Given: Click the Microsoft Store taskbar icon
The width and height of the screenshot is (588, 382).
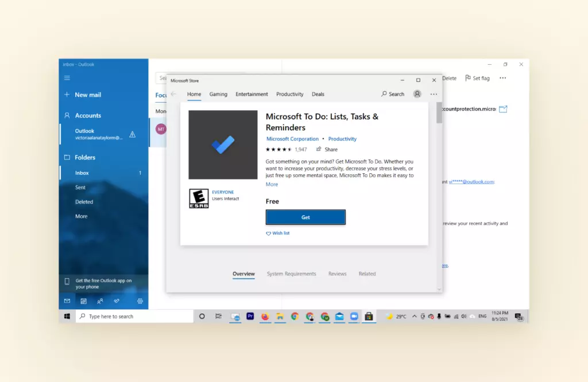Looking at the screenshot, I should (x=369, y=316).
